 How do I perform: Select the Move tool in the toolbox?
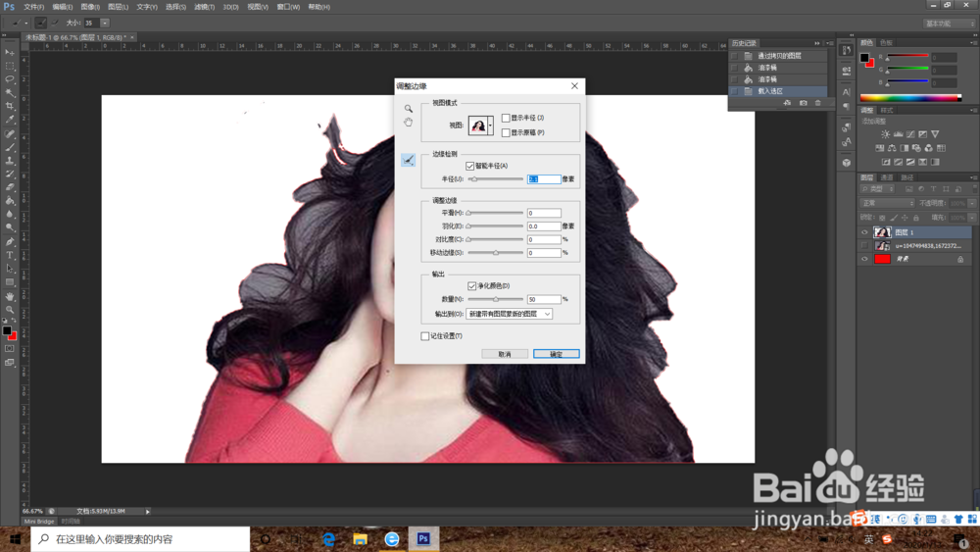coord(10,53)
